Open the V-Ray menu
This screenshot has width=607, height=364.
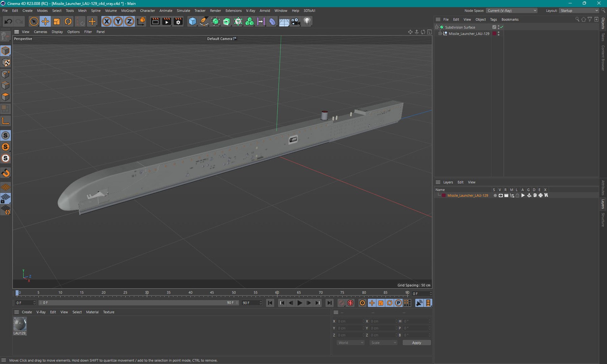(251, 10)
